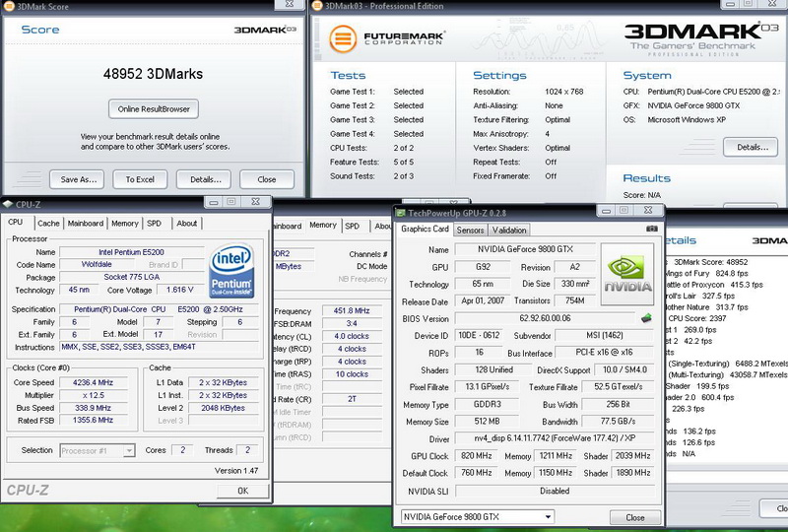Click the Default Clock value 760 MHz
The width and height of the screenshot is (788, 532).
pos(477,473)
